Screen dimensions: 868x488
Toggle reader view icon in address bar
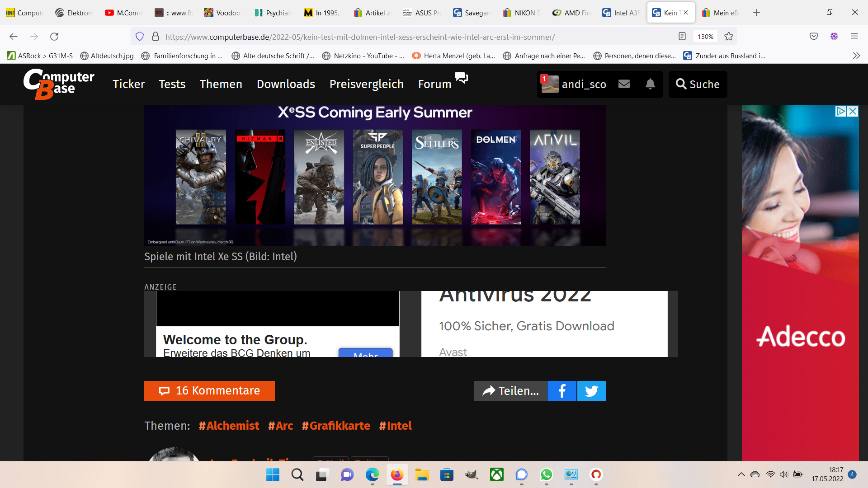(x=682, y=37)
